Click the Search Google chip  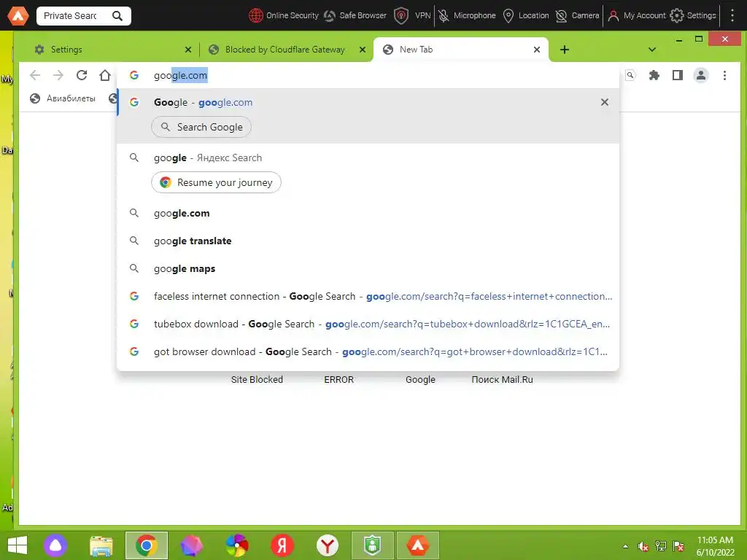201,127
